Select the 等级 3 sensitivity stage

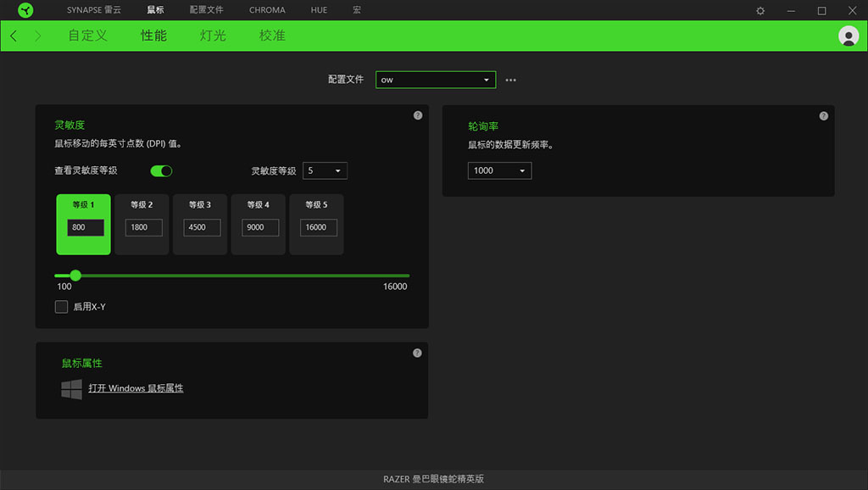point(200,225)
